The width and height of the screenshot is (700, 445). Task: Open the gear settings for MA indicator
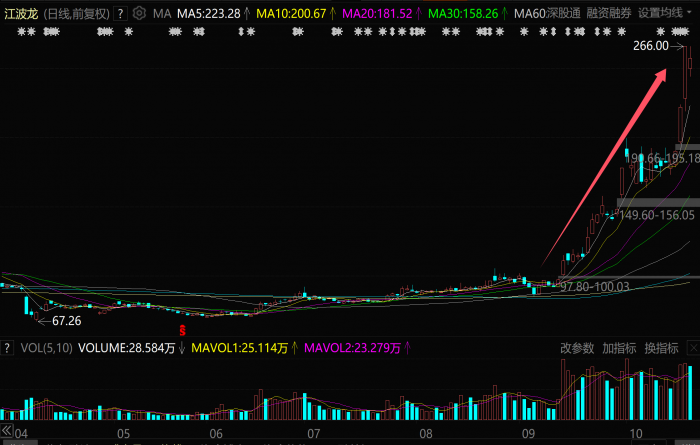click(138, 14)
